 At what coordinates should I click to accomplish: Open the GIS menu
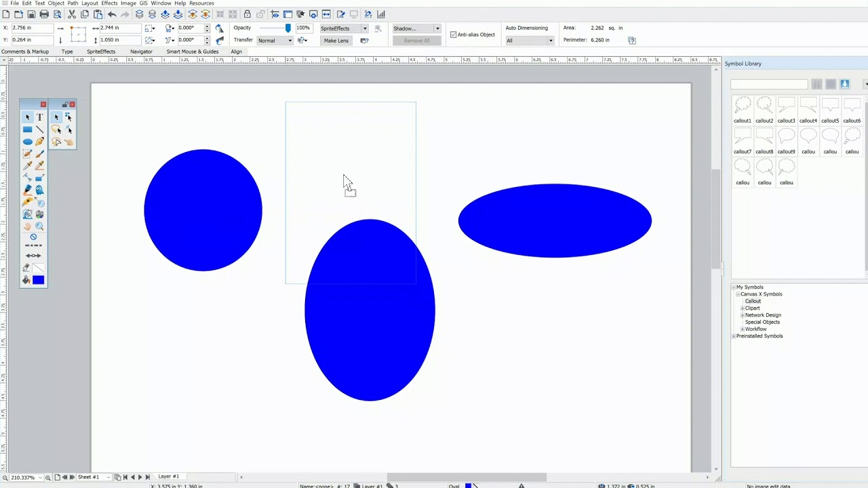tap(143, 3)
